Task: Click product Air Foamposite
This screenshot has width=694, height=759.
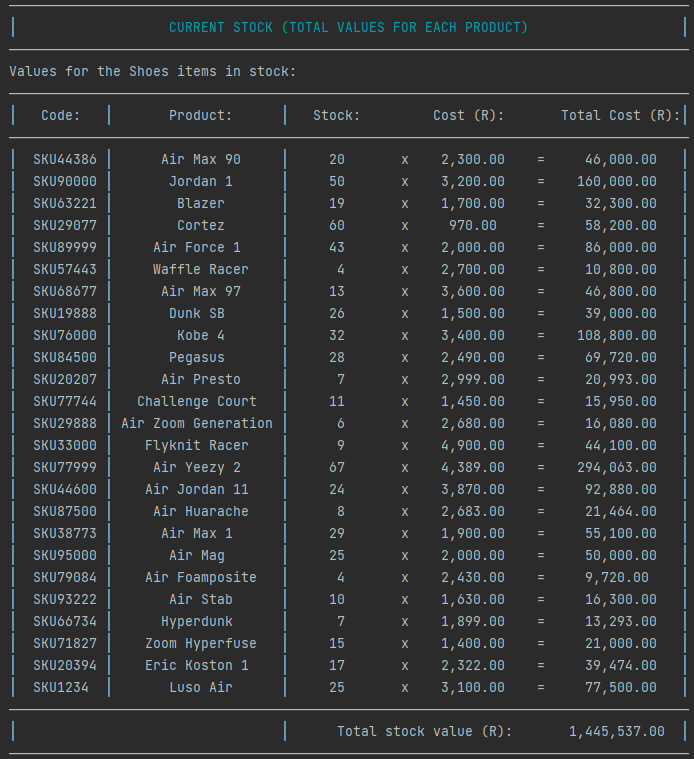Action: pos(201,577)
